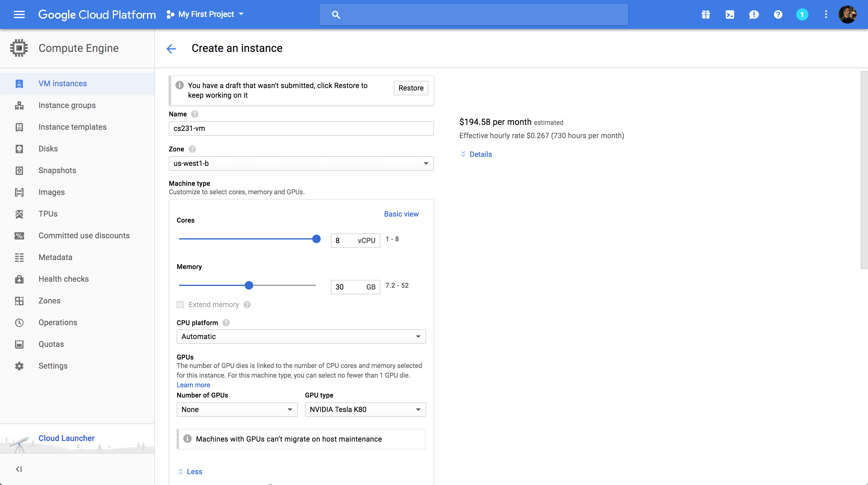Open the free trial gift icon
The image size is (868, 485).
pos(706,14)
